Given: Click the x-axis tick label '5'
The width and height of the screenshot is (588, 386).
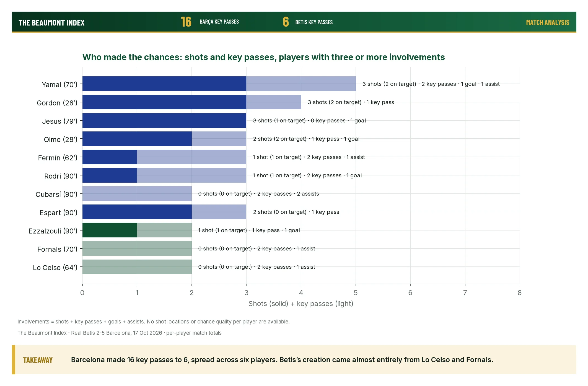Looking at the screenshot, I should tap(356, 293).
